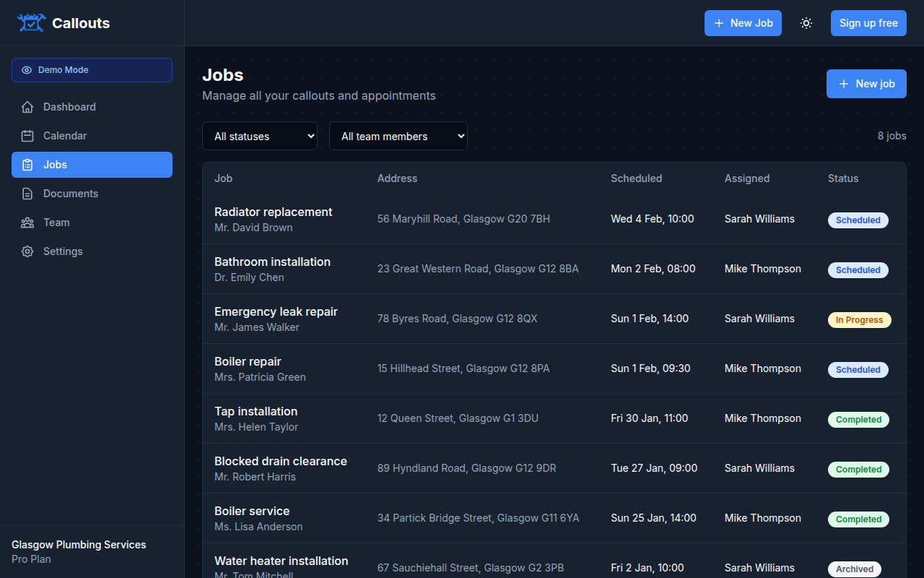
Task: Open the Demo Mode panel
Action: tap(92, 69)
